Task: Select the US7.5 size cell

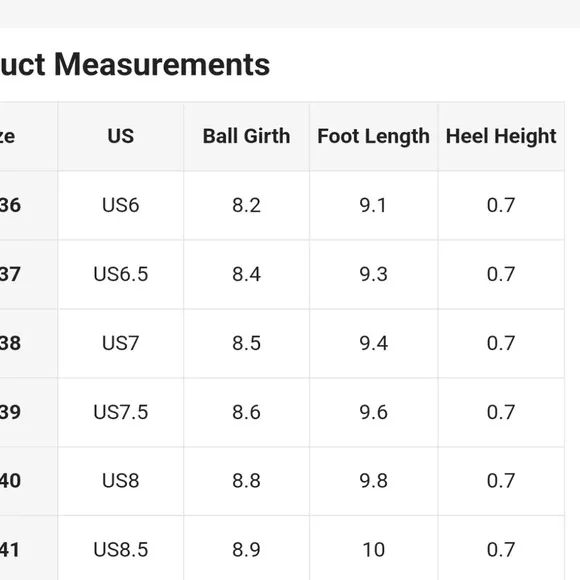Action: (121, 412)
